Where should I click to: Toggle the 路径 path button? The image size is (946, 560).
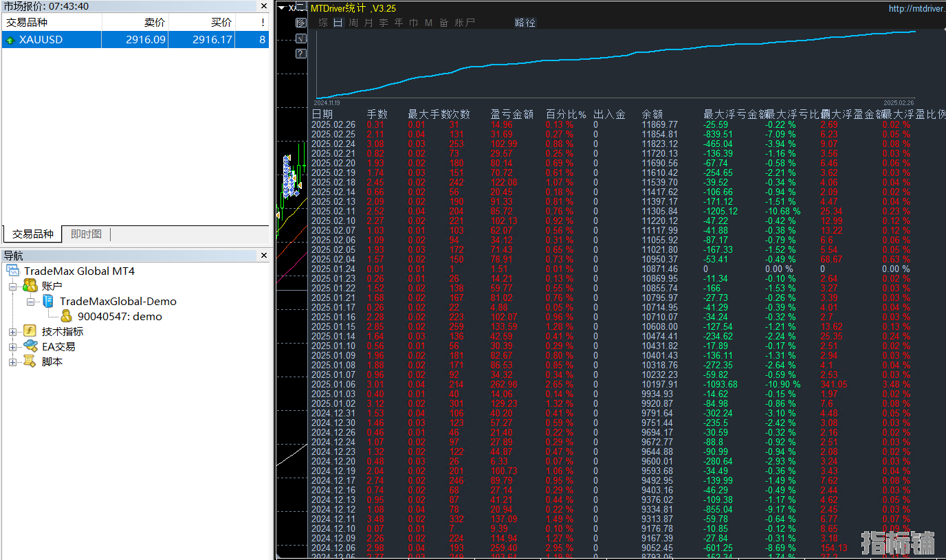pyautogui.click(x=525, y=23)
